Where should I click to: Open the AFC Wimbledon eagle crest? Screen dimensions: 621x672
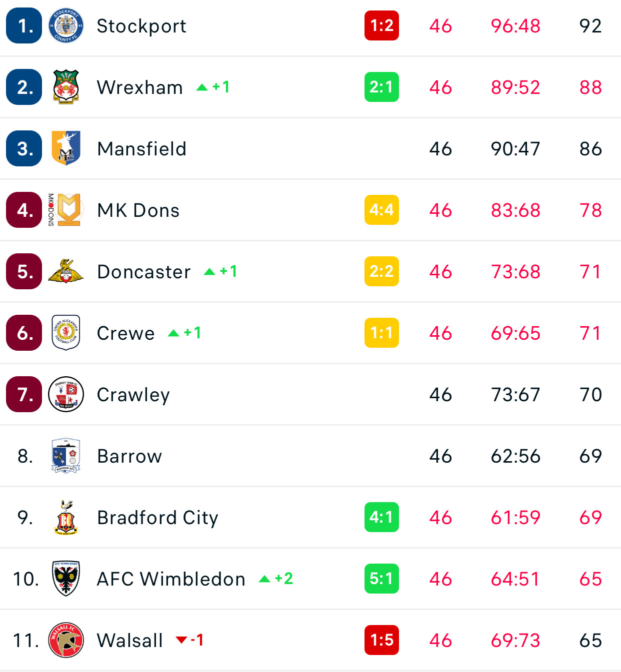pos(66,579)
